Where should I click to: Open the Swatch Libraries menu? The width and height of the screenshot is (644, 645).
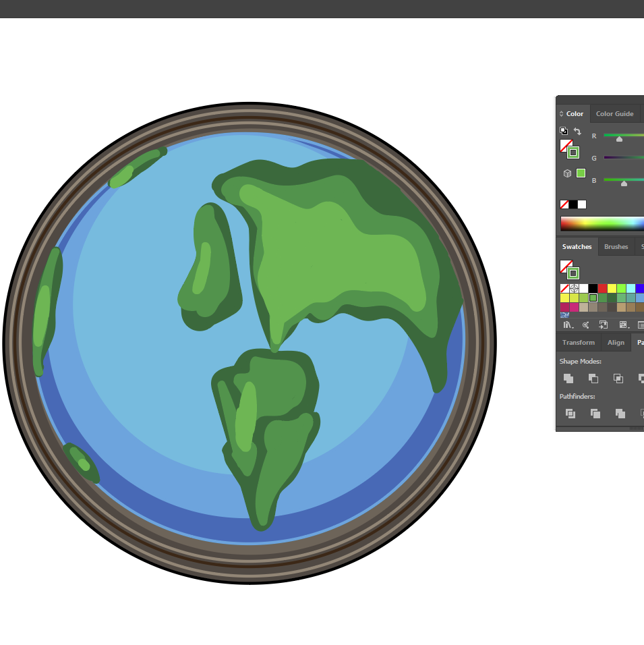click(568, 325)
